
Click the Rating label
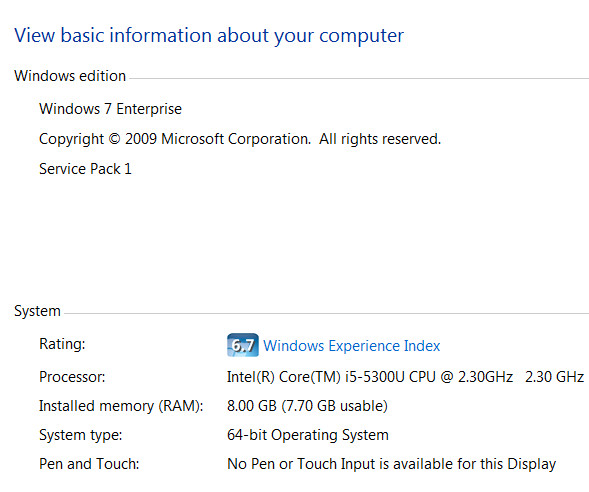coord(62,344)
